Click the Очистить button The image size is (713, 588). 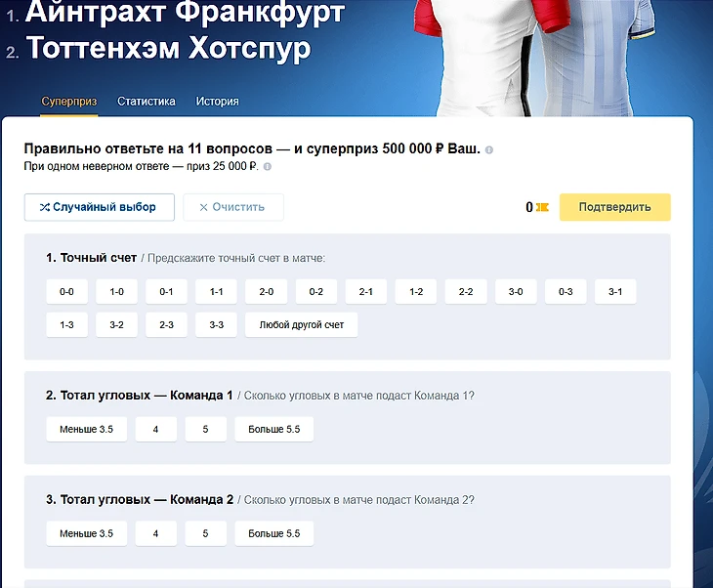(x=233, y=207)
